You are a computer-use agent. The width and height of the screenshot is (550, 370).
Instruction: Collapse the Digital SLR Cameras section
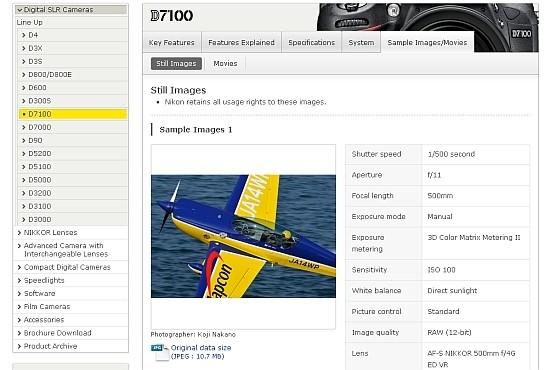pyautogui.click(x=71, y=10)
